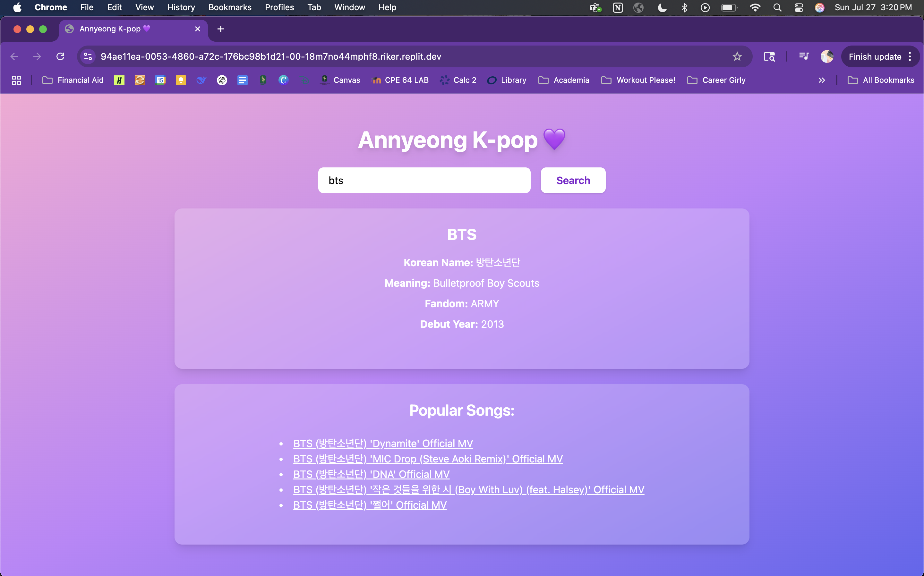The height and width of the screenshot is (576, 924).
Task: Expand the hidden bookmarks chevron
Action: coord(822,80)
